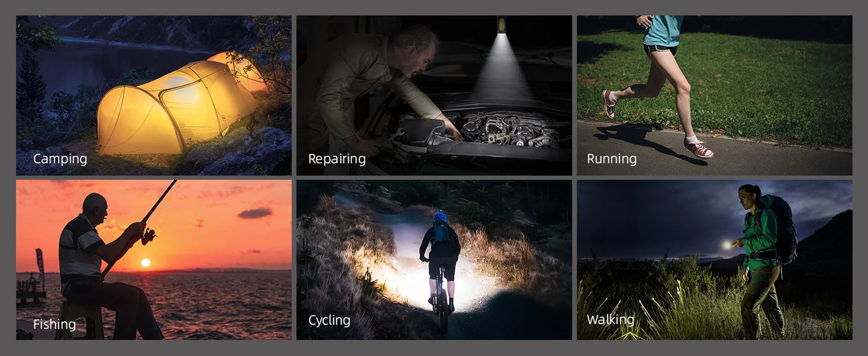Image resolution: width=868 pixels, height=356 pixels.
Task: Click the hanging work light above engine
Action: click(502, 24)
